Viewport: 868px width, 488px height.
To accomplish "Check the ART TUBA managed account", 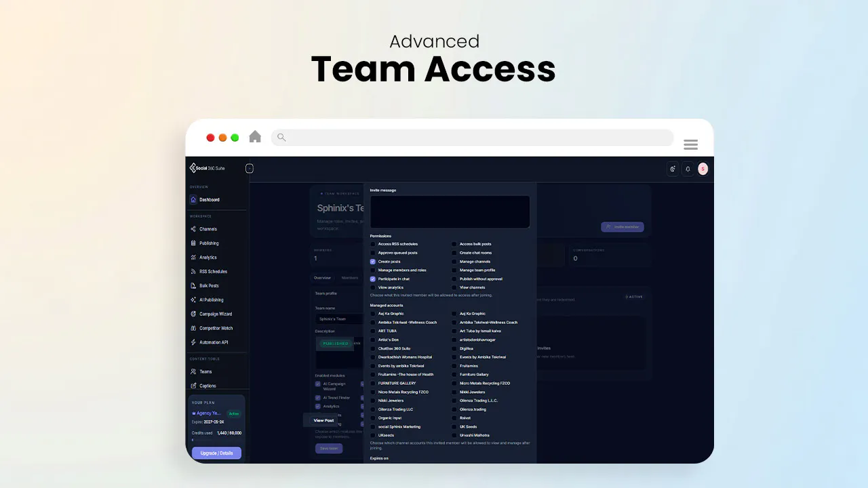I will coord(373,331).
